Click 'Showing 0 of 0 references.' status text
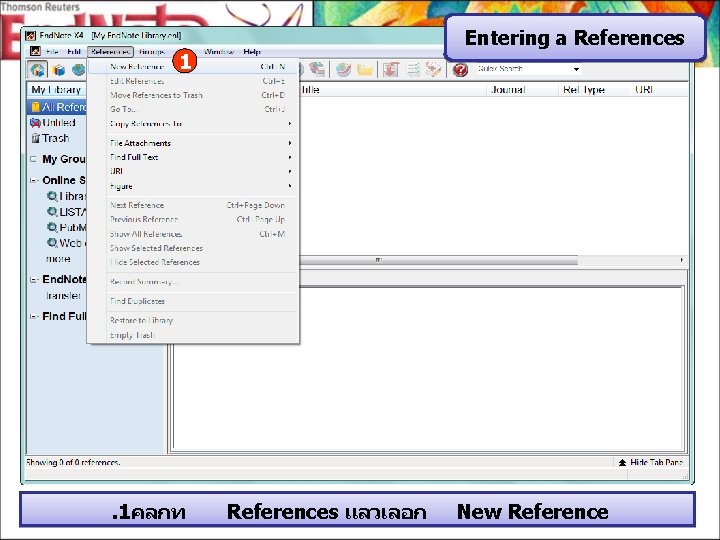The width and height of the screenshot is (720, 540). click(73, 462)
